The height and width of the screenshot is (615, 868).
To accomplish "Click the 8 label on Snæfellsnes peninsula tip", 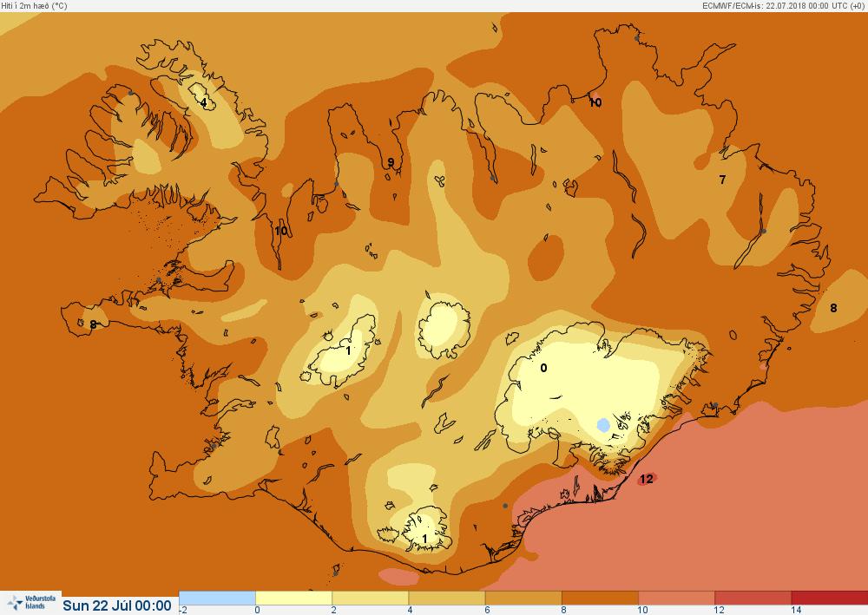I will click(x=93, y=324).
